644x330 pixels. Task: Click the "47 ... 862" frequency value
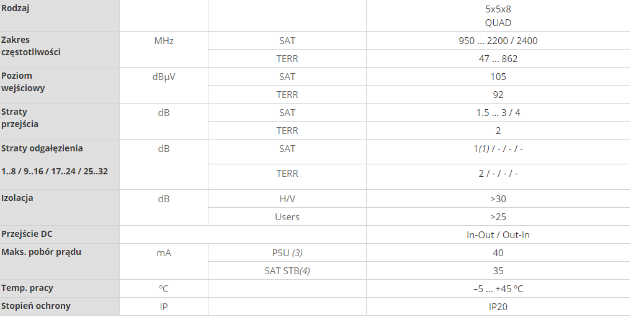498,59
